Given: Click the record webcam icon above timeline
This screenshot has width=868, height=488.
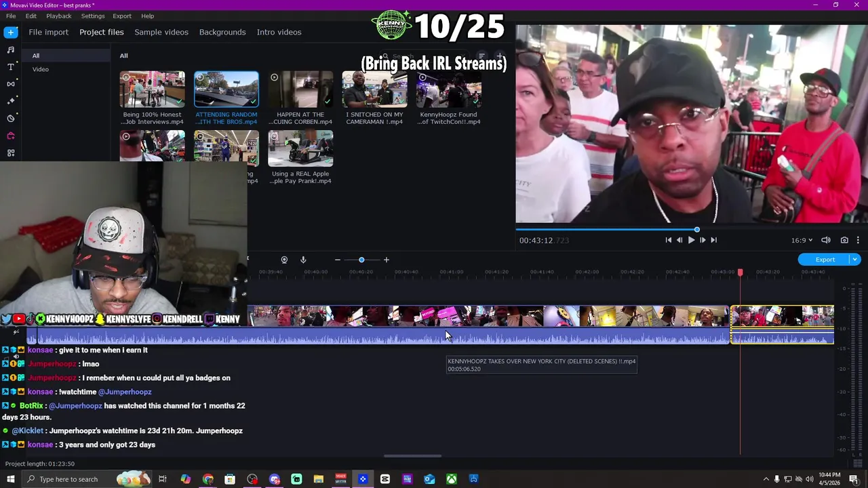Looking at the screenshot, I should tap(284, 260).
